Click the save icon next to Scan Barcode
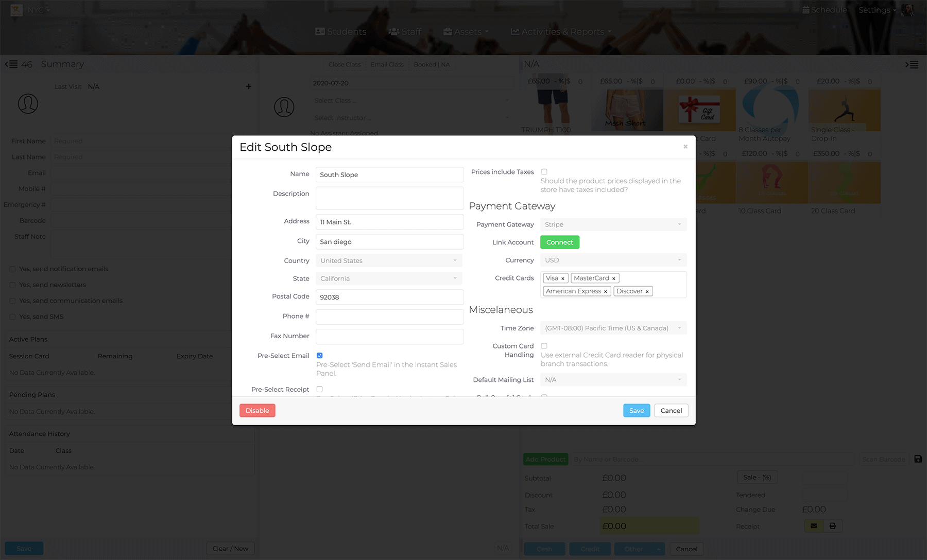 point(917,459)
